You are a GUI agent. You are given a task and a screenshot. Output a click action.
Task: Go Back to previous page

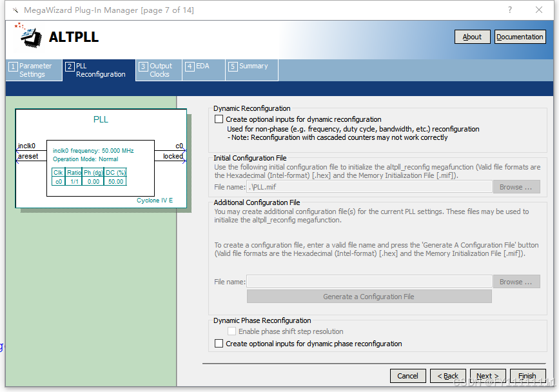point(447,376)
